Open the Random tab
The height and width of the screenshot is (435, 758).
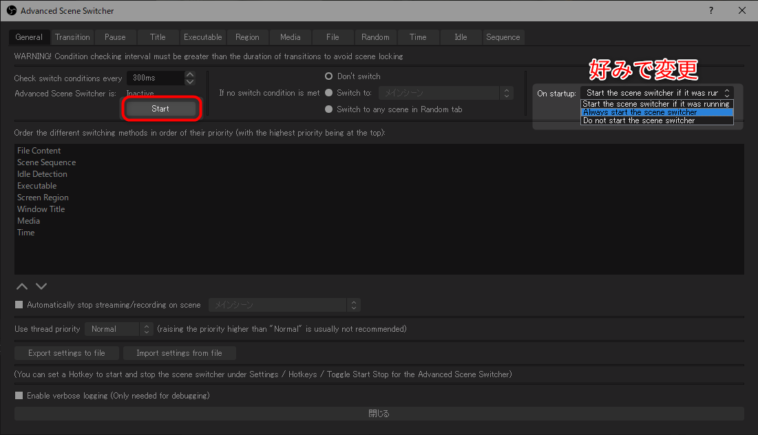click(375, 37)
